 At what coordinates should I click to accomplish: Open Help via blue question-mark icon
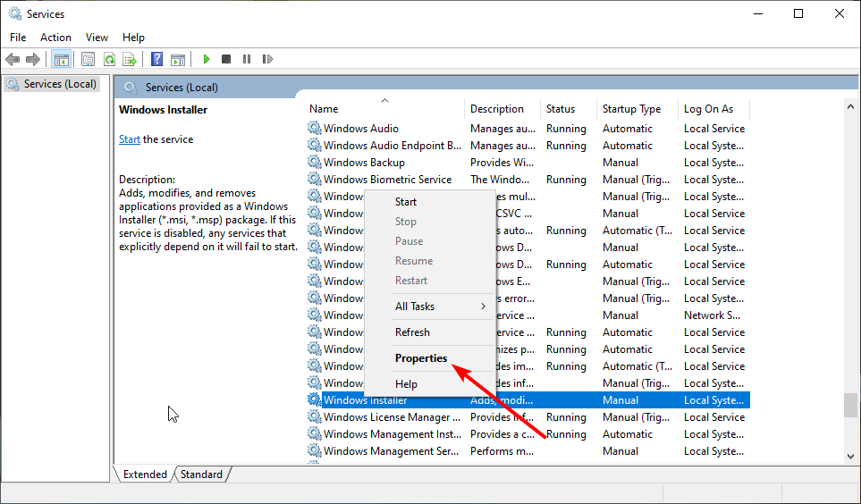(156, 60)
